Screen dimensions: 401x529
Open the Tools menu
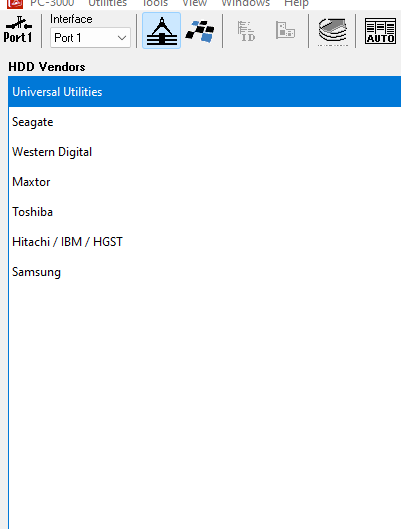coord(155,3)
